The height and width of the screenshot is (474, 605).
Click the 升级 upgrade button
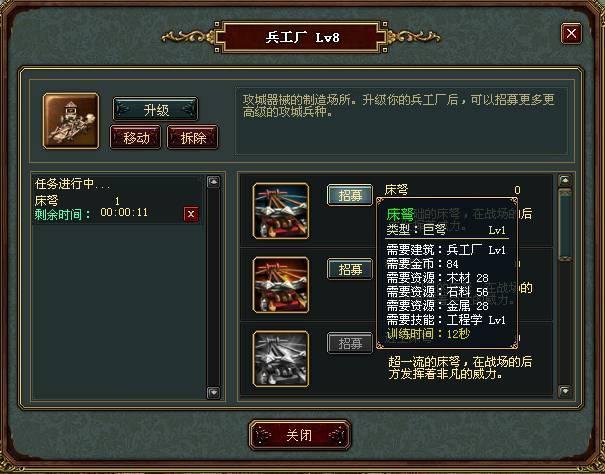coord(155,109)
